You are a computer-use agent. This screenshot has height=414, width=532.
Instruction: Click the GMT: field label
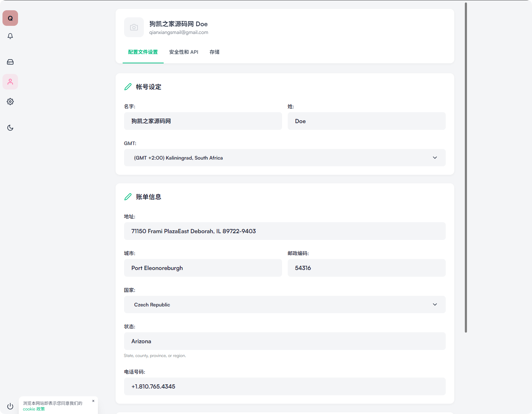coord(130,143)
